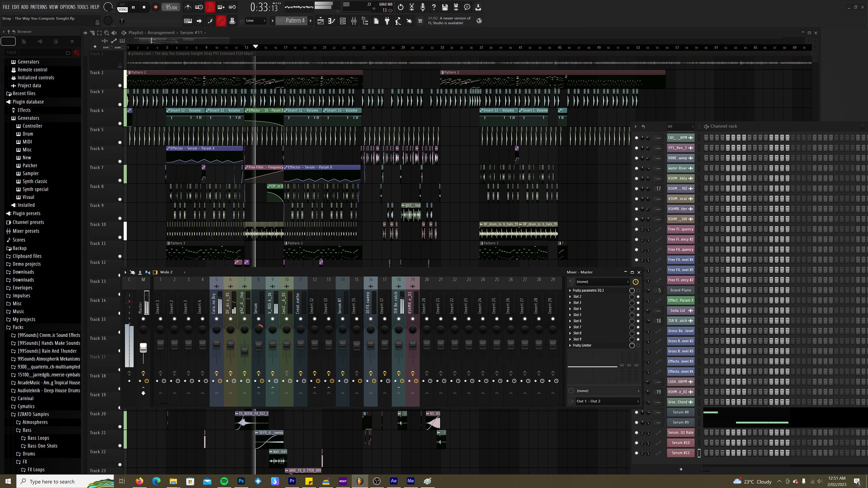
Task: Click the metronome icon in the transport bar
Action: pos(188,7)
